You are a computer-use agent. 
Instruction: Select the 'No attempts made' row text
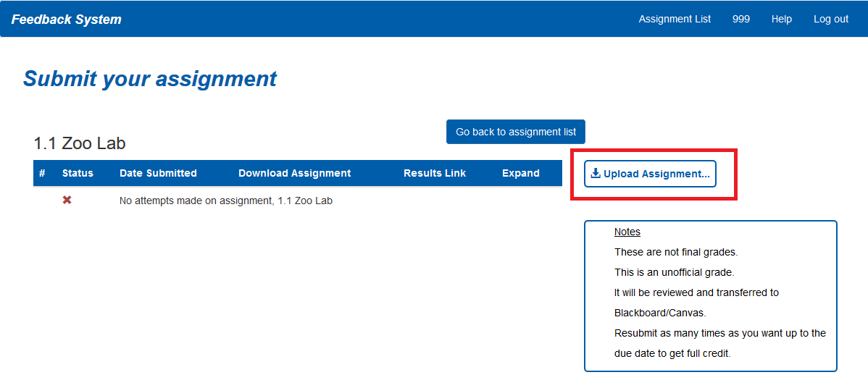pos(225,201)
